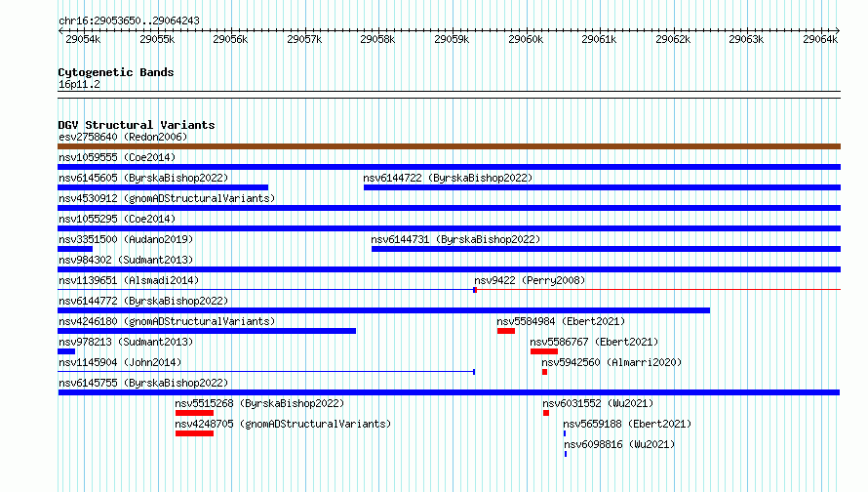Select the red nsv5515268 variant bar

pyautogui.click(x=194, y=413)
